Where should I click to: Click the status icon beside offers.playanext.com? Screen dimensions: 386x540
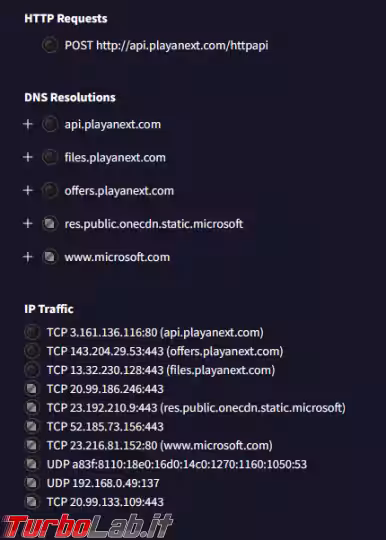(x=50, y=190)
